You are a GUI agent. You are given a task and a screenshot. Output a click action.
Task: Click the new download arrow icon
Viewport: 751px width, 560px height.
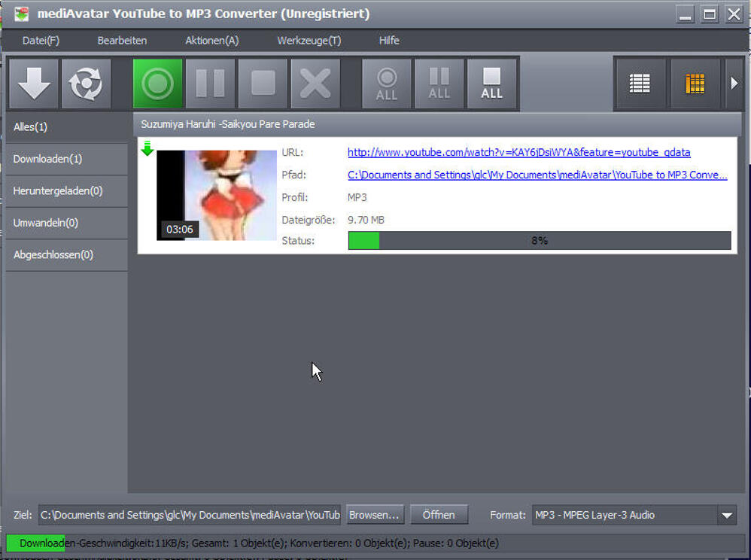(34, 84)
